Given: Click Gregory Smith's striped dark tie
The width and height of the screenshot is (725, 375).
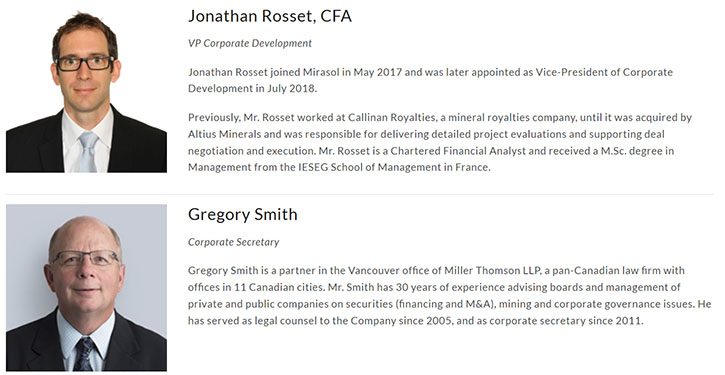Looking at the screenshot, I should 84,353.
